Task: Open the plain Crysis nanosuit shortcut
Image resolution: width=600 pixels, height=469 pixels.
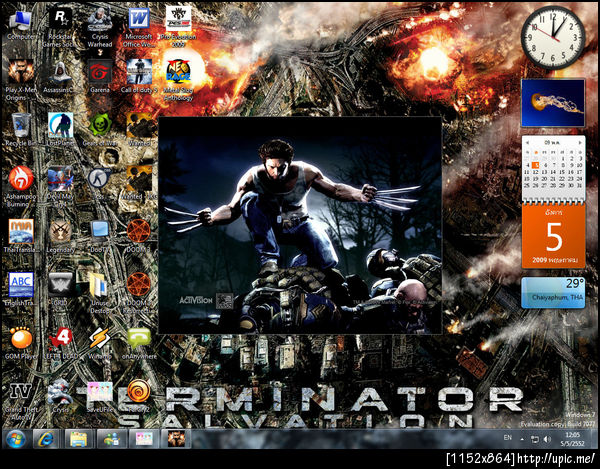Action: point(60,396)
